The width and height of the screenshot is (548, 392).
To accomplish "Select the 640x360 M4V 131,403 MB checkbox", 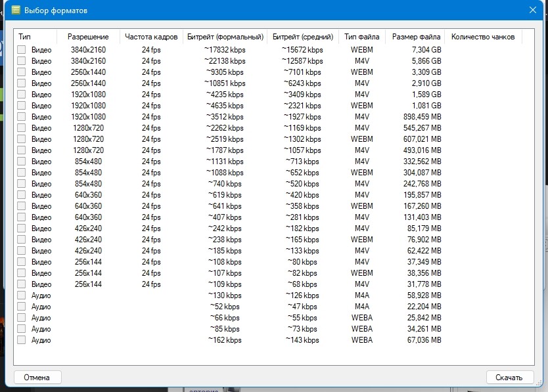I will click(x=21, y=217).
